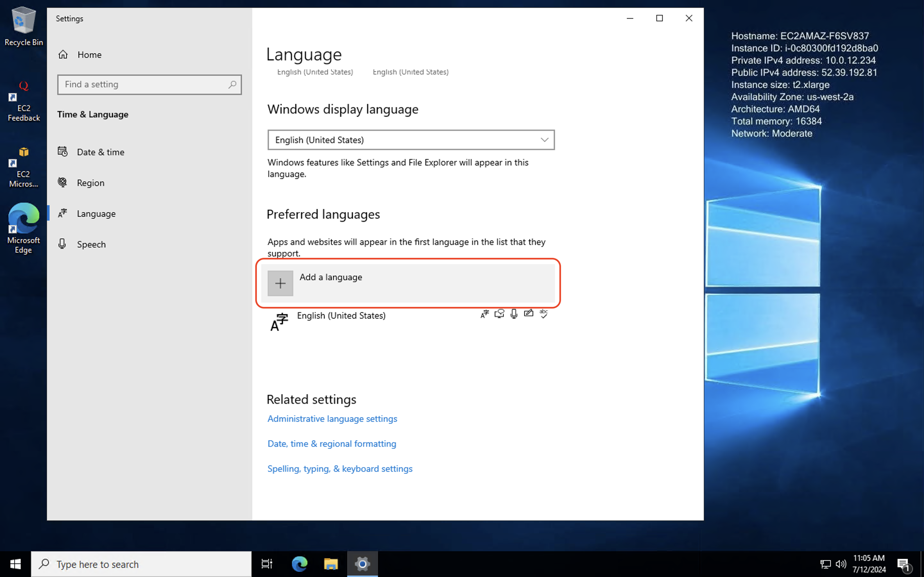Image resolution: width=924 pixels, height=577 pixels.
Task: Click the Find a setting search box
Action: coord(149,84)
